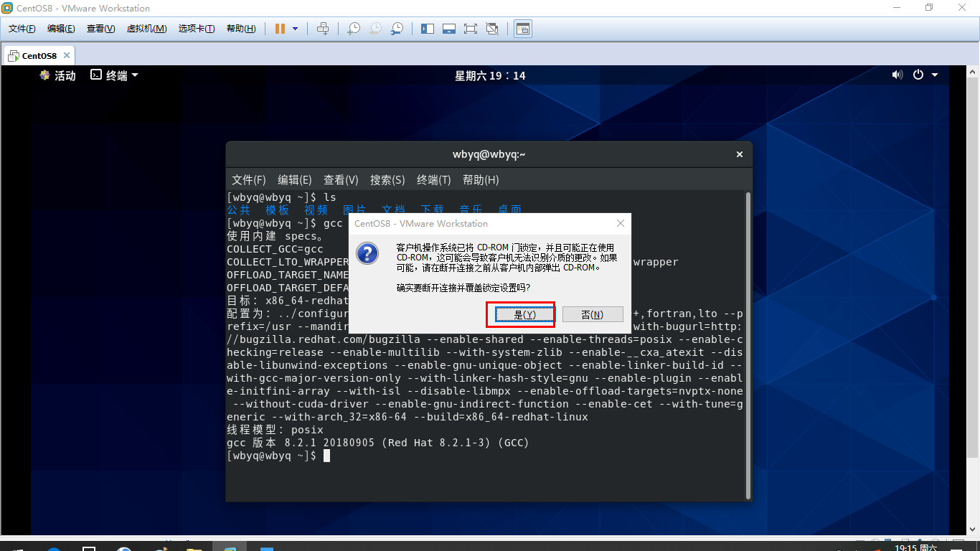
Task: Click the 公共 directory name in terminal
Action: click(x=239, y=210)
